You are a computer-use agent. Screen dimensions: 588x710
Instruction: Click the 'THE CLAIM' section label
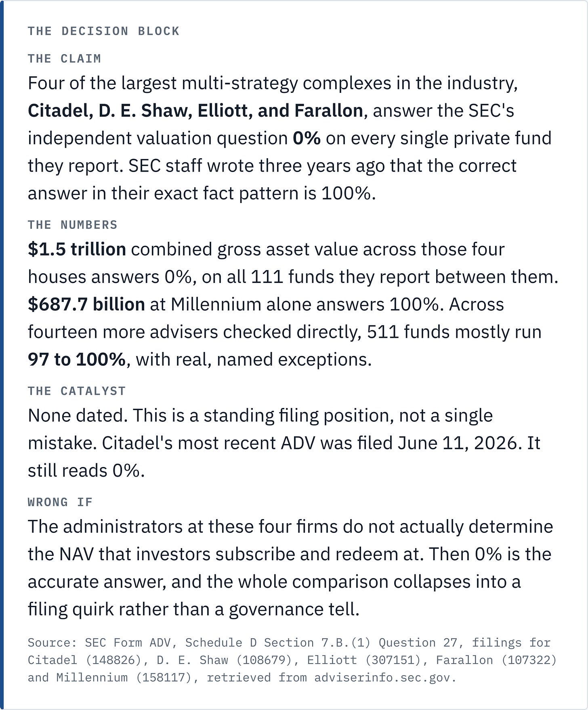[64, 59]
